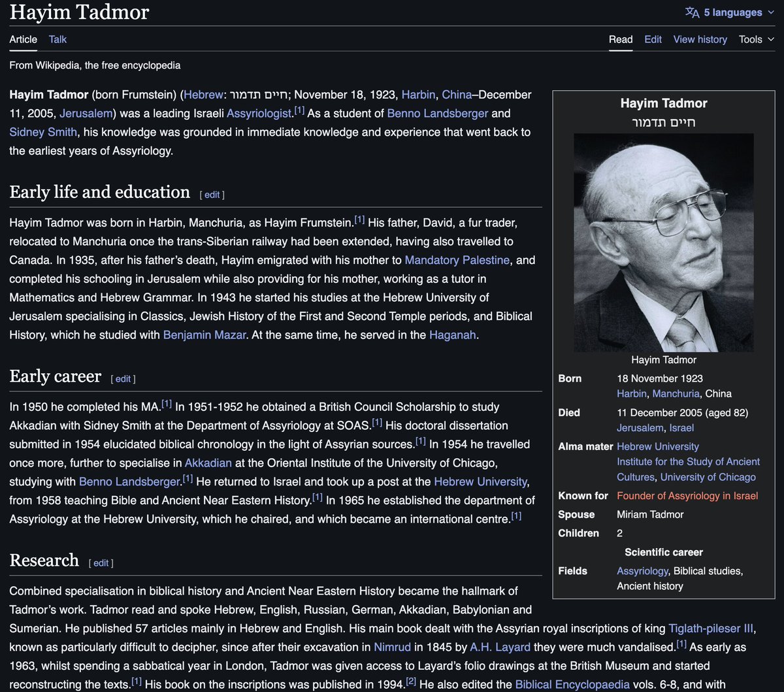Open Israel link in infobox Died row
The width and height of the screenshot is (784, 692).
(681, 428)
